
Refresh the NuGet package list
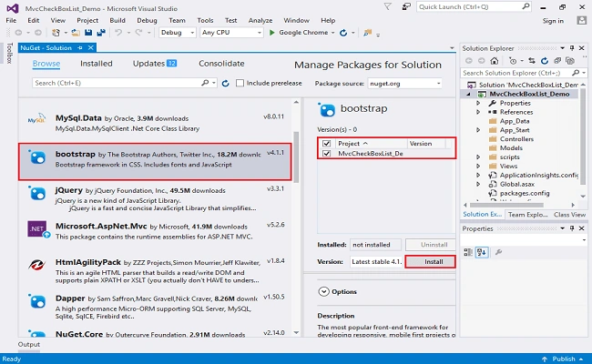click(x=225, y=84)
